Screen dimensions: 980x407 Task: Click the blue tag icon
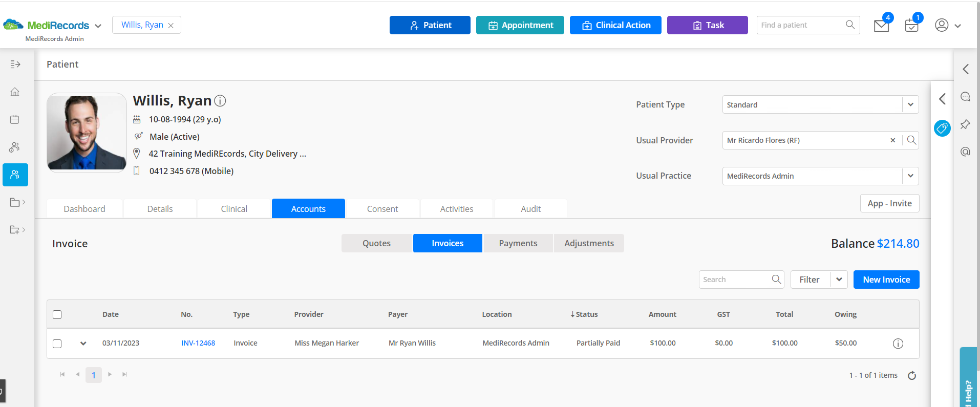942,128
